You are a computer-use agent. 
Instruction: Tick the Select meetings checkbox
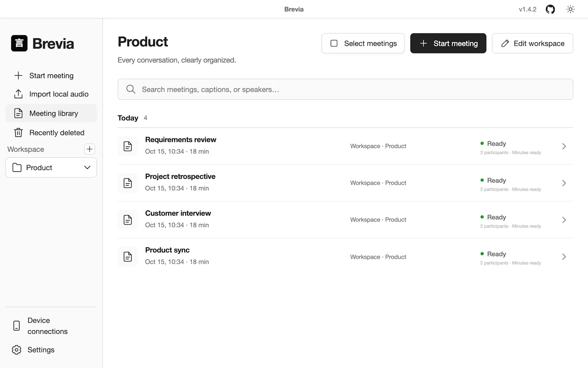[x=334, y=43]
